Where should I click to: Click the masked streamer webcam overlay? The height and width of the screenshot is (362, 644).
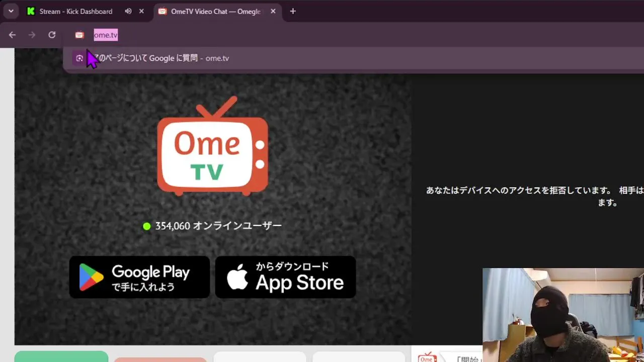[563, 315]
